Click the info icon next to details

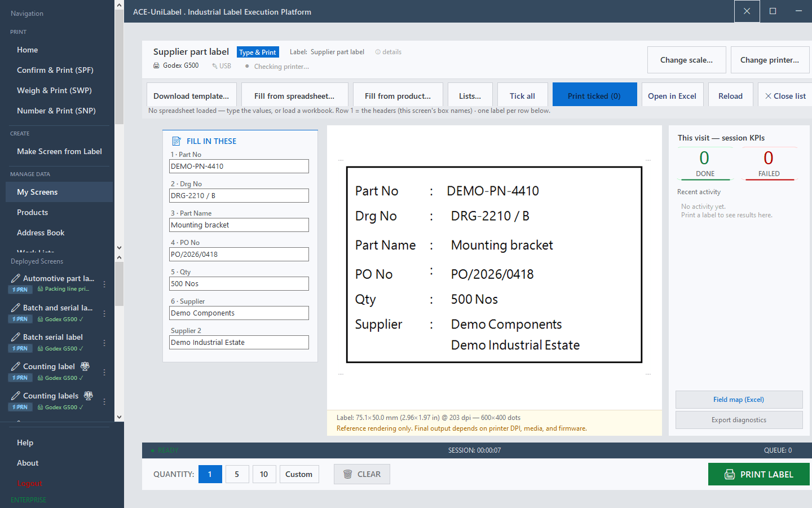(x=378, y=52)
